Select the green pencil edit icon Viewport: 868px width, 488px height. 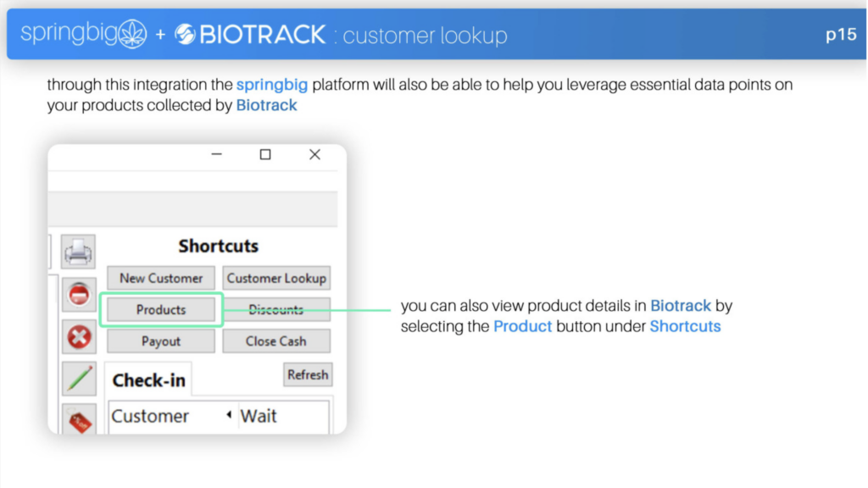[x=79, y=379]
